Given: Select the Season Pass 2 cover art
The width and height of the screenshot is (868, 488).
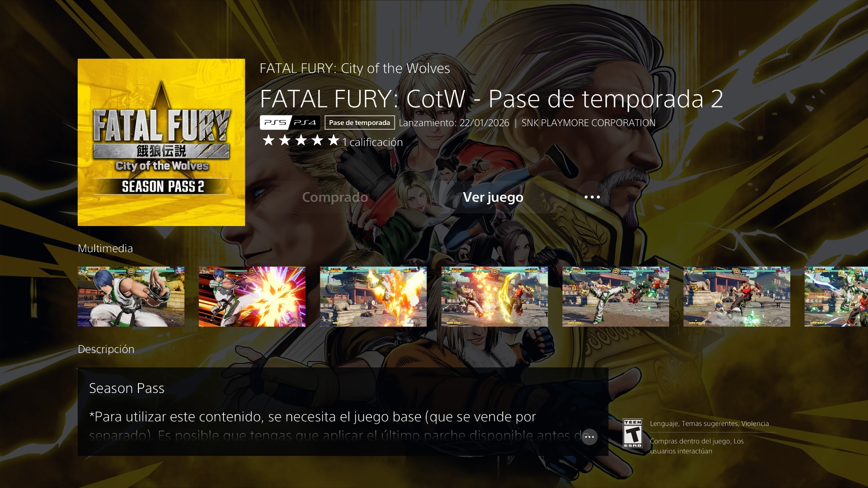Looking at the screenshot, I should [x=161, y=142].
